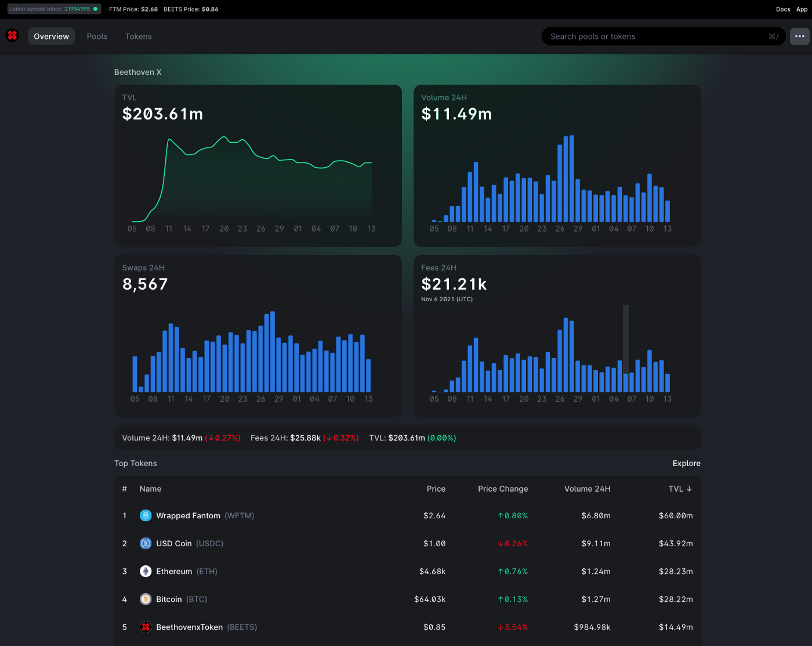Open the BeethovenxToken name link
The width and height of the screenshot is (812, 646).
[x=189, y=627]
